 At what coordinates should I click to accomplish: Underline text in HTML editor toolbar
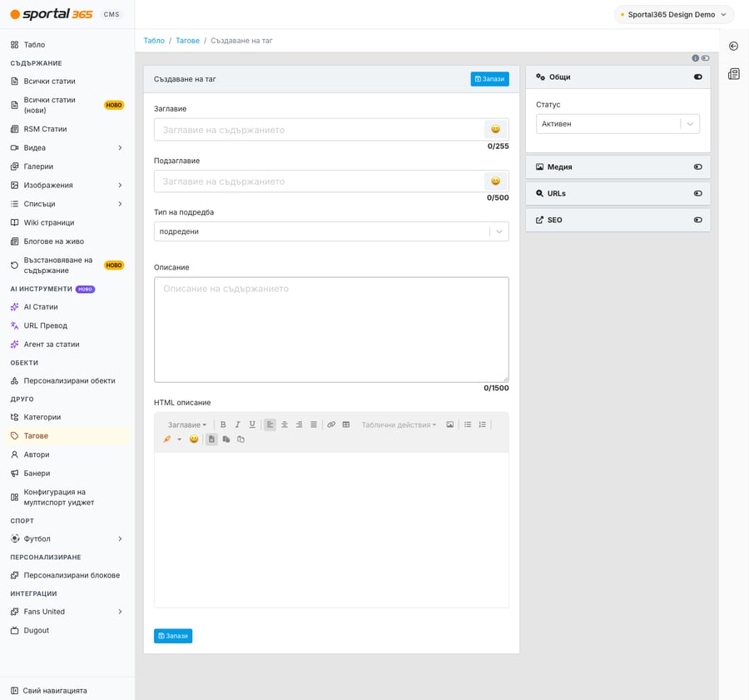click(x=252, y=424)
